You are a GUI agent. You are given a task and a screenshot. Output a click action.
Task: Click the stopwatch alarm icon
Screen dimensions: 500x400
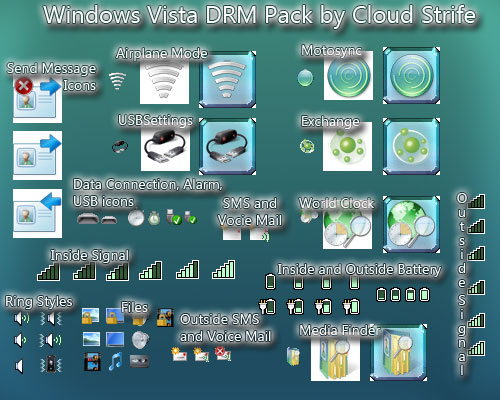(136, 217)
